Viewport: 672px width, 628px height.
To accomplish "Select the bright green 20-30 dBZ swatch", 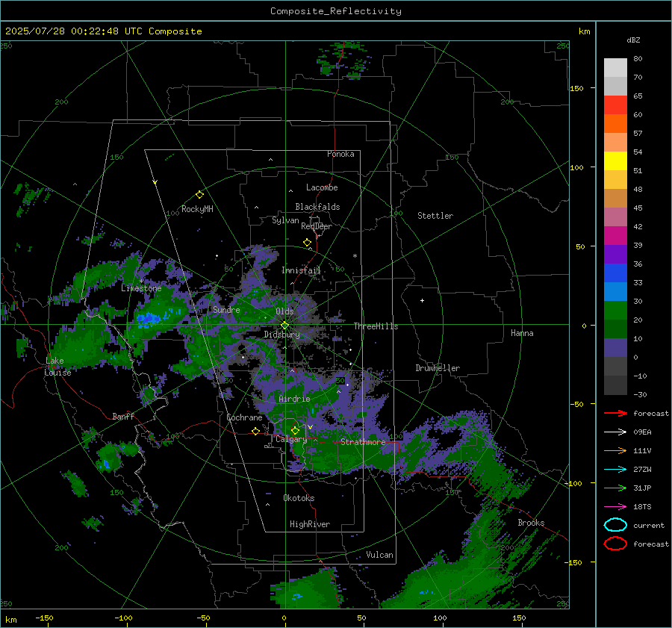I will (x=615, y=310).
